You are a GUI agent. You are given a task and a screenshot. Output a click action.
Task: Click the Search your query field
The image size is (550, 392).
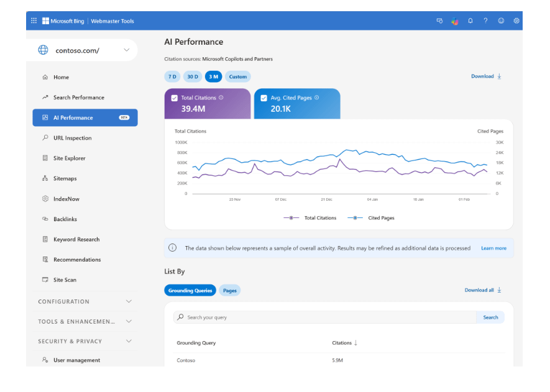pos(324,317)
